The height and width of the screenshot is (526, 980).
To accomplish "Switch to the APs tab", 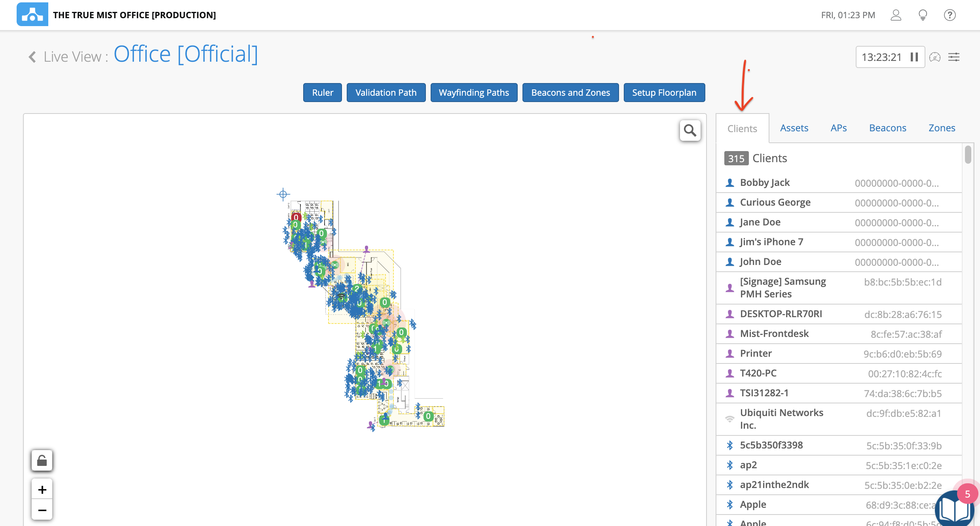I will coord(838,128).
